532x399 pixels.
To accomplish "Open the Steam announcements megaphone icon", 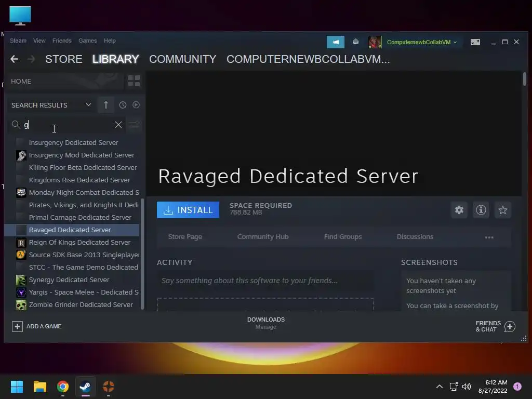I will (x=335, y=42).
